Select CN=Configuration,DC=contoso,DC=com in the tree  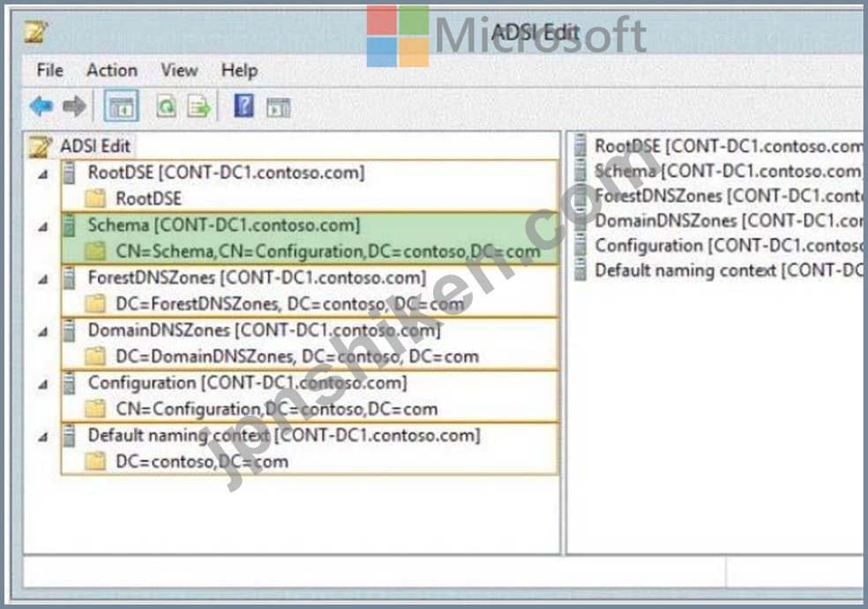277,409
